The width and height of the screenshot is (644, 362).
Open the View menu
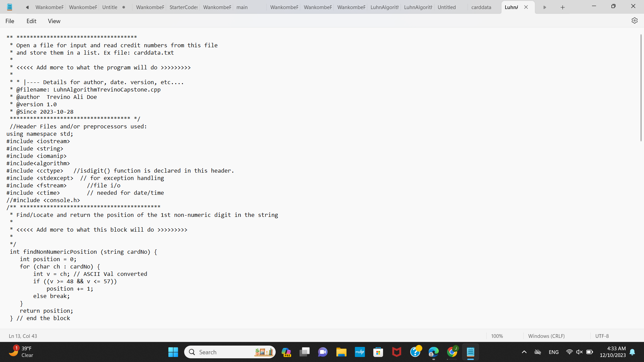coord(54,21)
